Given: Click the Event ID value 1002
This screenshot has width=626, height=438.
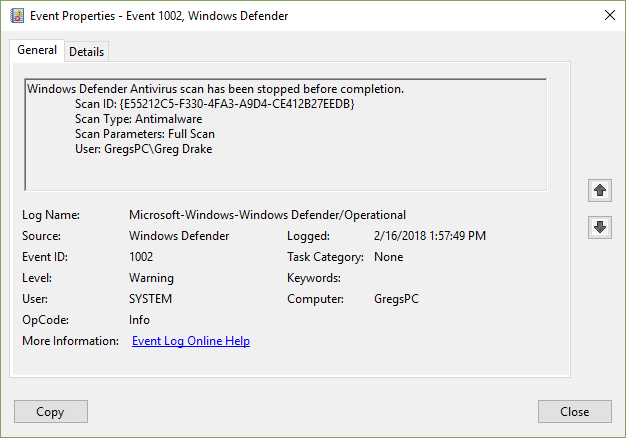Looking at the screenshot, I should tap(141, 257).
